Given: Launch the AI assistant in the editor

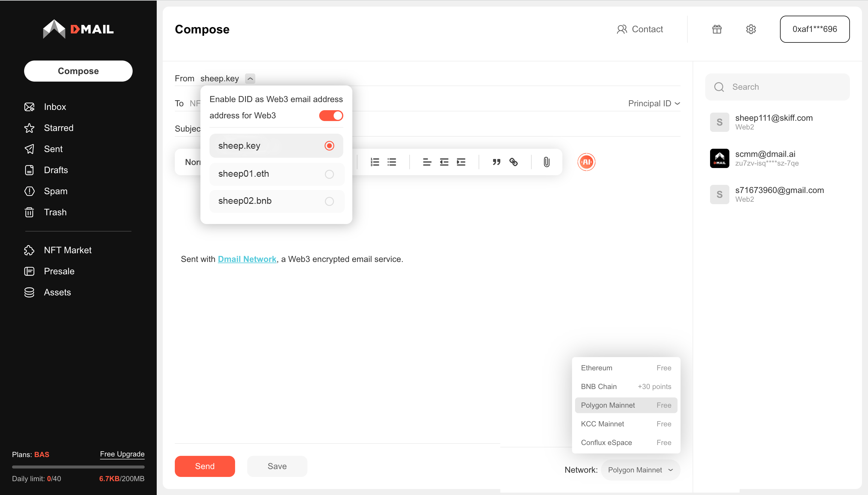Looking at the screenshot, I should 586,162.
